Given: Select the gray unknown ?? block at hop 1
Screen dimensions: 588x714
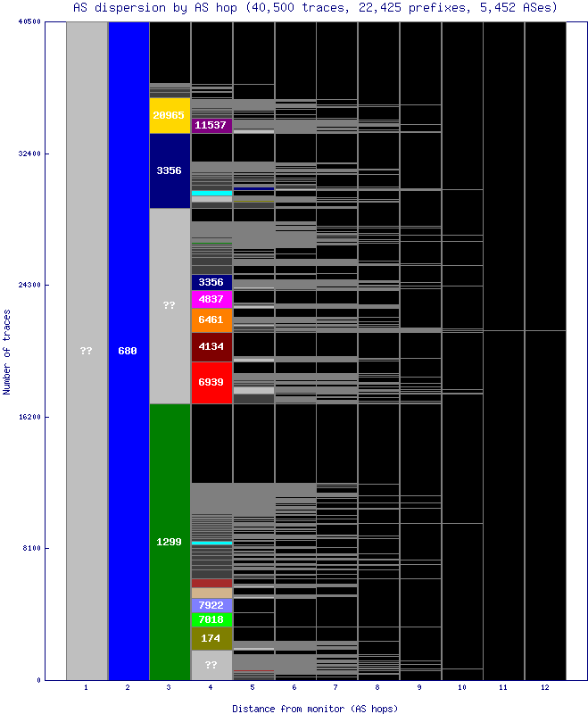Looking at the screenshot, I should pos(87,351).
